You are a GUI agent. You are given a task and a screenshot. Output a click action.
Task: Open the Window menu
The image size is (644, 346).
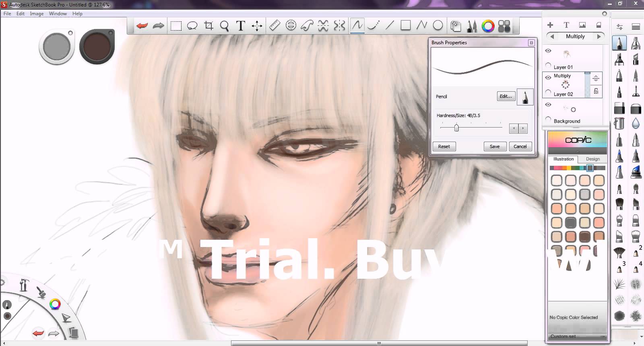58,13
